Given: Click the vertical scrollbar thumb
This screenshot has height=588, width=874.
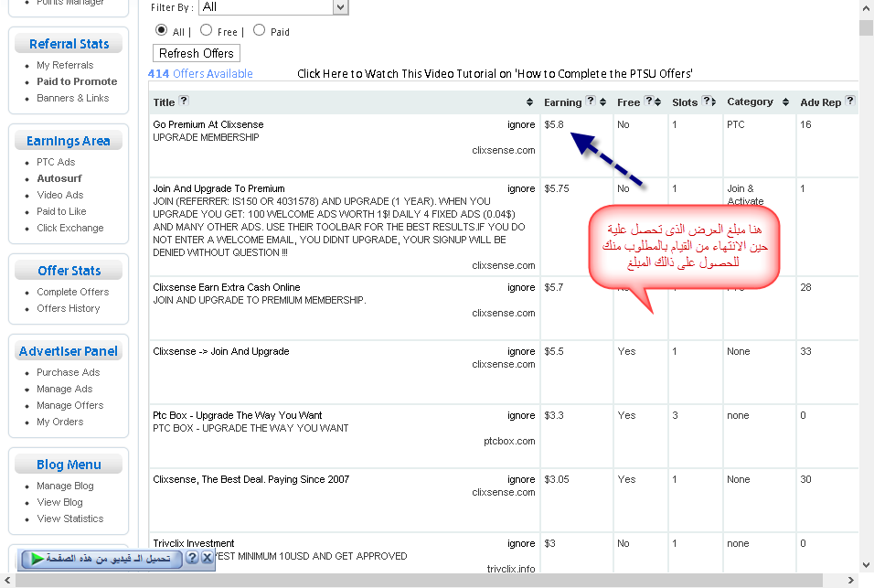Looking at the screenshot, I should [866, 27].
